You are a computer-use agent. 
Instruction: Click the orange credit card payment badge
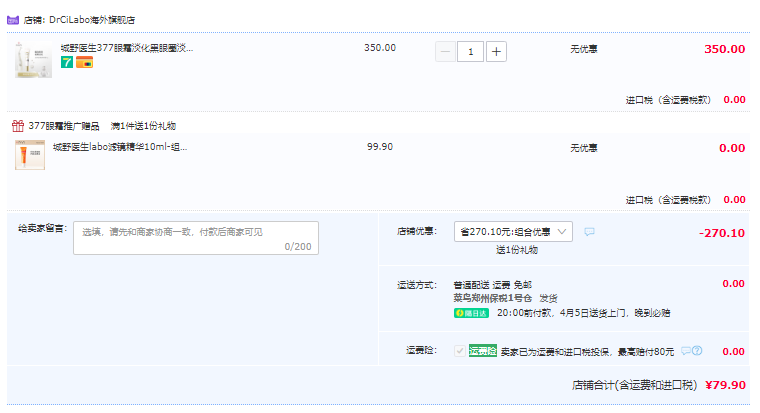pyautogui.click(x=84, y=62)
